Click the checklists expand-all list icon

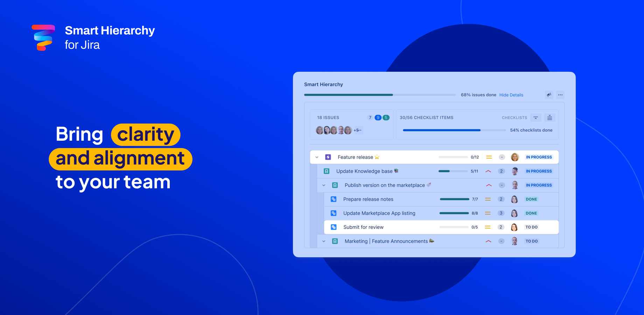[x=549, y=118]
